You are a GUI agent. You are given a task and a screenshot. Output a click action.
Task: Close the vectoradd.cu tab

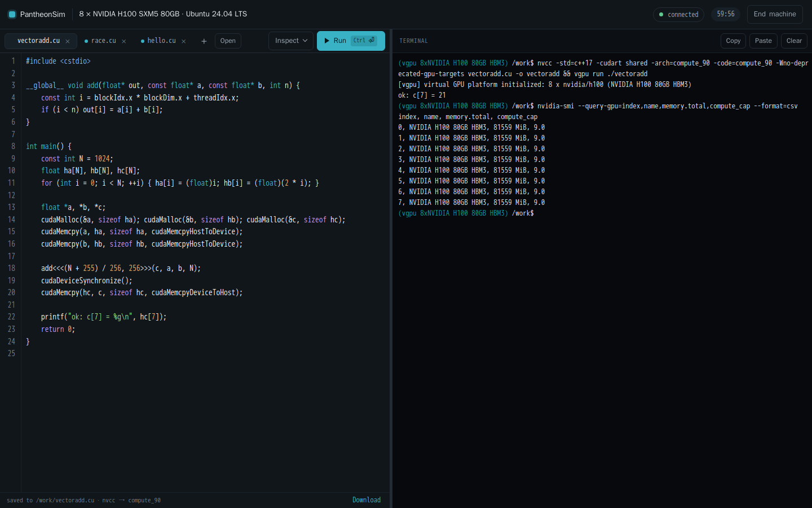68,41
